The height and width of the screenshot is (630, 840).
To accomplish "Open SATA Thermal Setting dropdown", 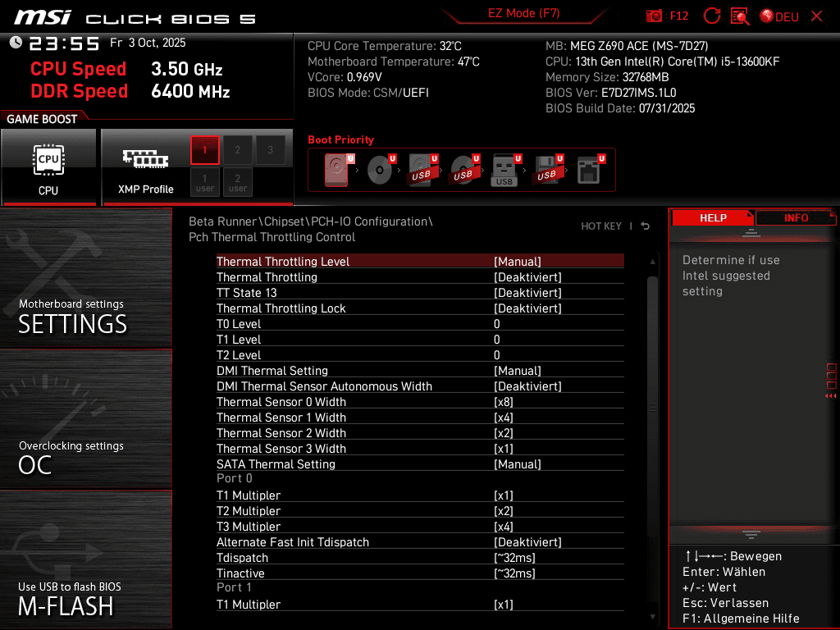I will pyautogui.click(x=420, y=463).
